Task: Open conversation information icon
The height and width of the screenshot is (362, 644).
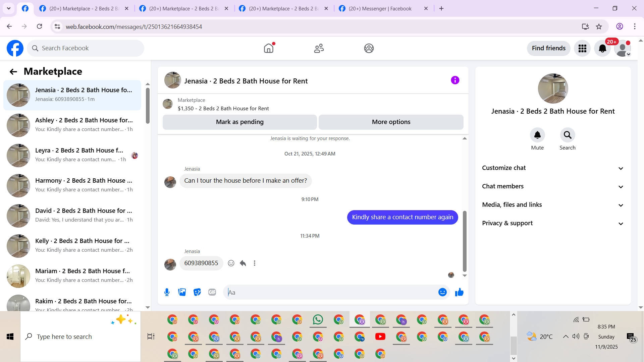Action: click(455, 80)
